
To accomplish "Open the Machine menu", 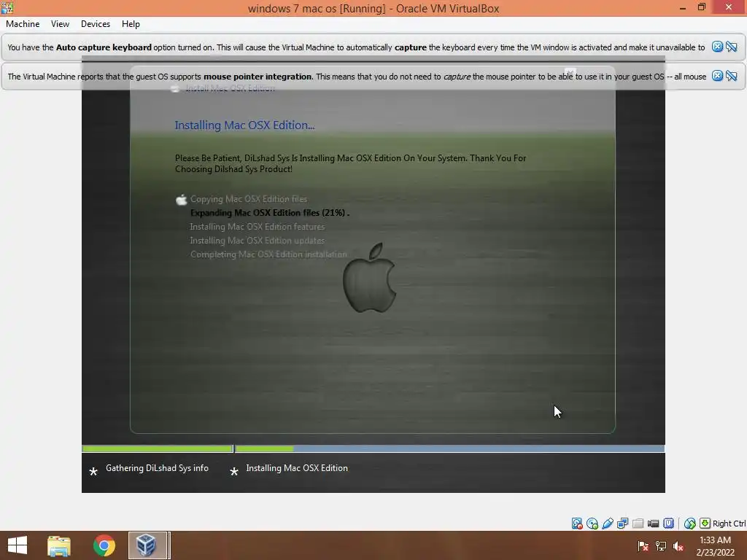I will (x=23, y=24).
